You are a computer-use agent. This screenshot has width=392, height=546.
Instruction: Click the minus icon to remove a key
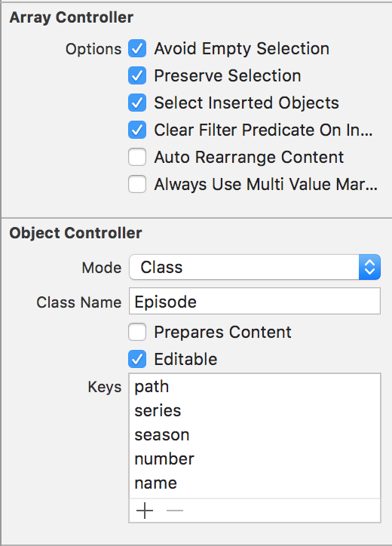[175, 511]
